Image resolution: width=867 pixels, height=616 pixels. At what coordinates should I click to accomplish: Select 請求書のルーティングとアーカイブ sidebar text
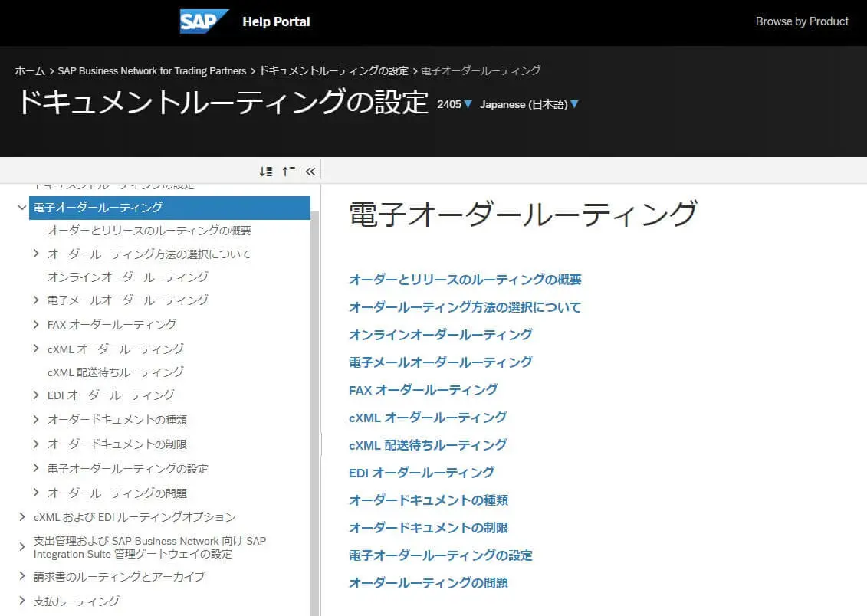(x=119, y=576)
